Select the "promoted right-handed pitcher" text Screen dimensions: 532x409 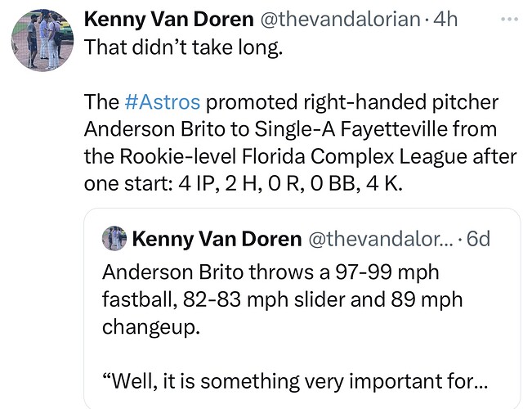352,101
